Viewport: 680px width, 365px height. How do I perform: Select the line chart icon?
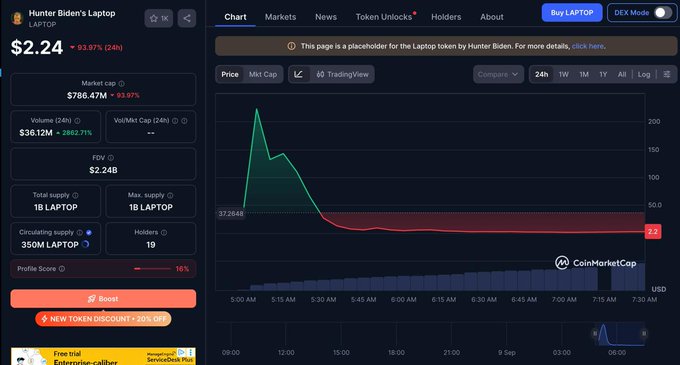coord(298,74)
